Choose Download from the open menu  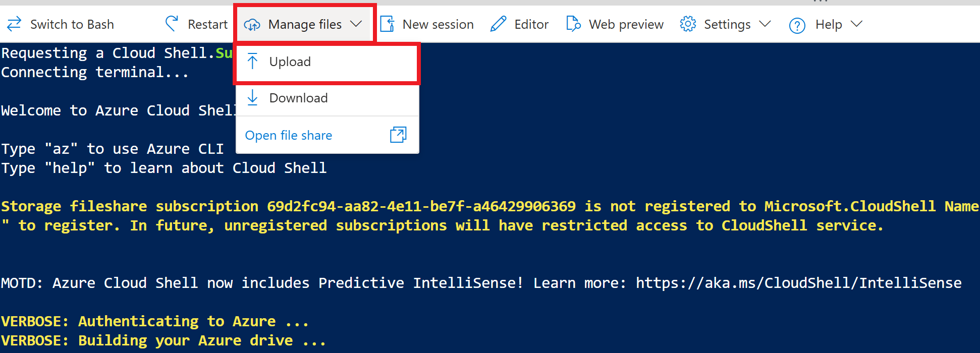[x=298, y=98]
